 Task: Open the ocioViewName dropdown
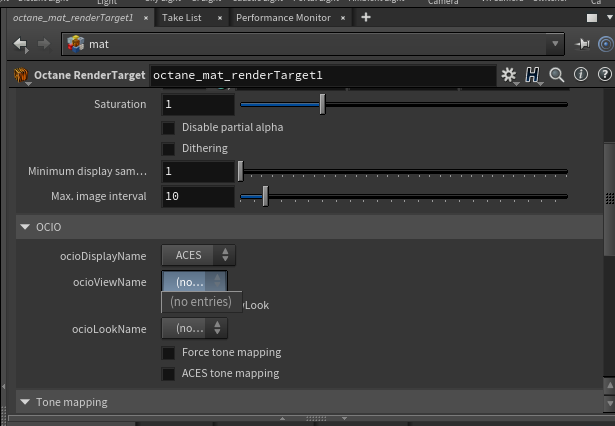tap(195, 281)
